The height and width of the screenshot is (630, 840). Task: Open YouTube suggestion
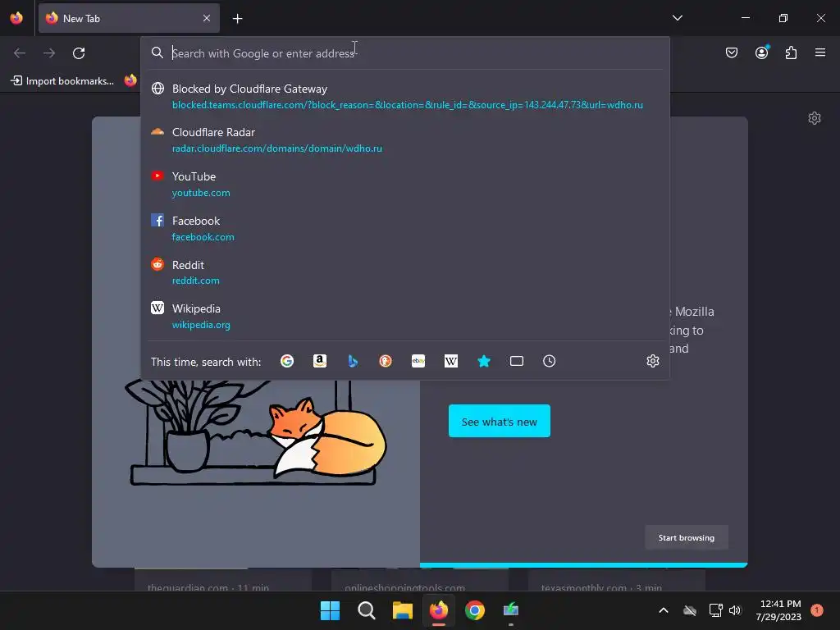coord(405,185)
